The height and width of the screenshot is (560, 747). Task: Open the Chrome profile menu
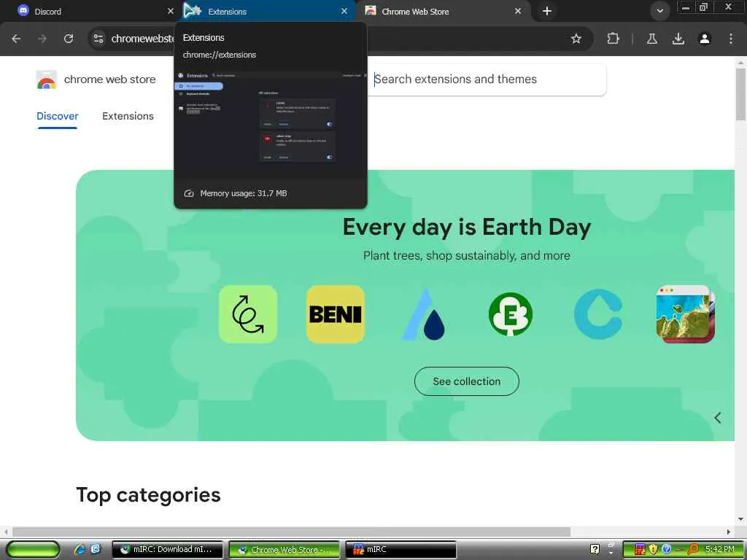coord(705,39)
